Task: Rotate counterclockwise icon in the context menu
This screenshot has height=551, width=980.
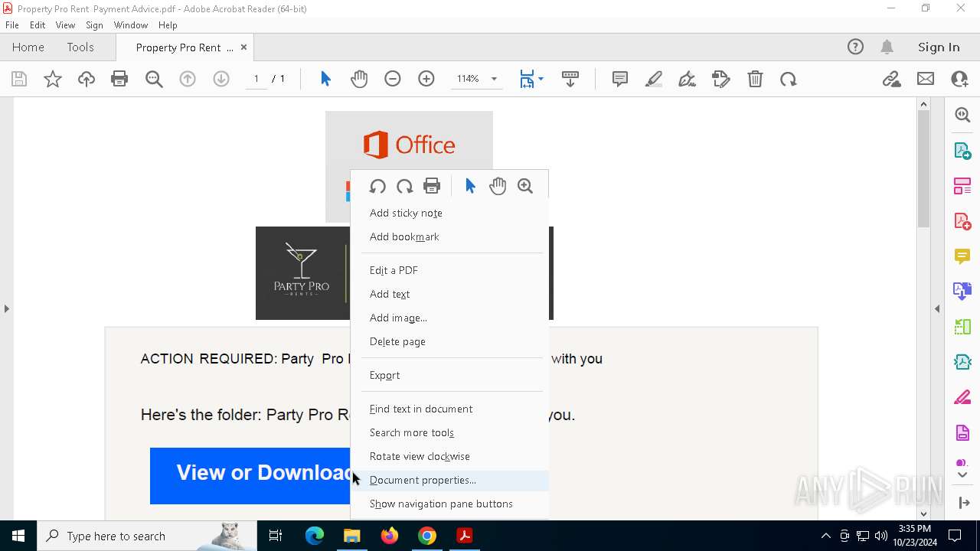Action: click(377, 186)
